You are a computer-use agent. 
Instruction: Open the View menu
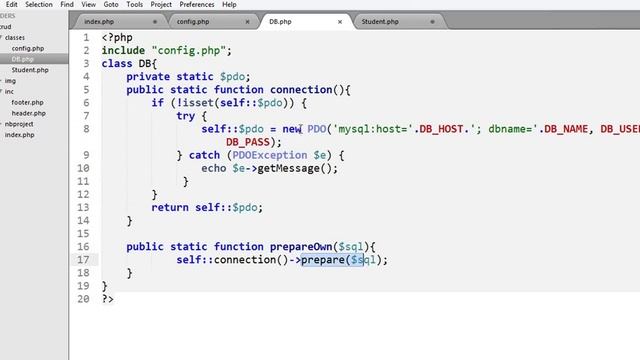88,4
